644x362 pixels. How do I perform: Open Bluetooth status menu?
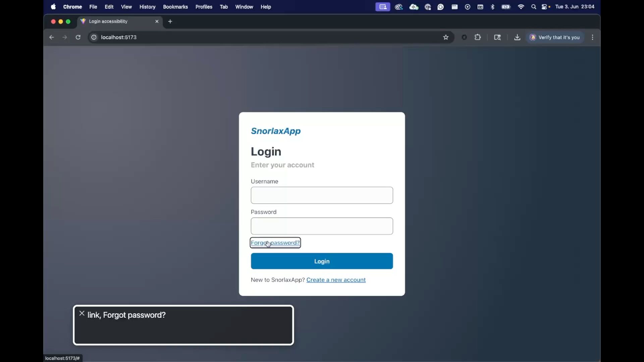493,7
